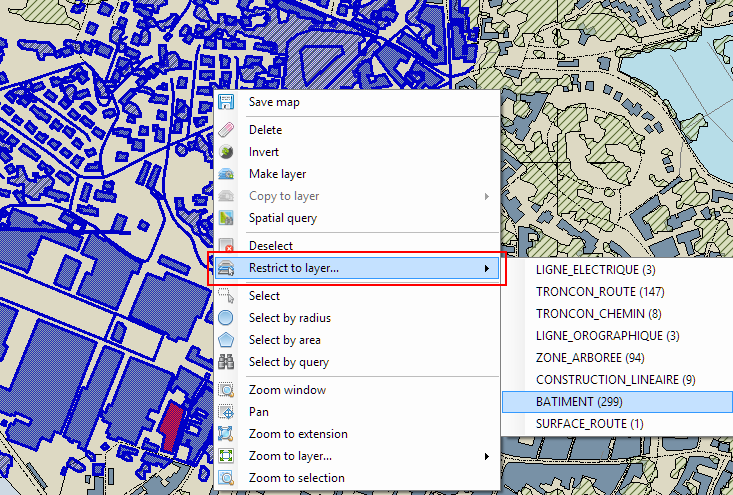Click the Invert selection icon
The width and height of the screenshot is (733, 495).
[x=226, y=152]
